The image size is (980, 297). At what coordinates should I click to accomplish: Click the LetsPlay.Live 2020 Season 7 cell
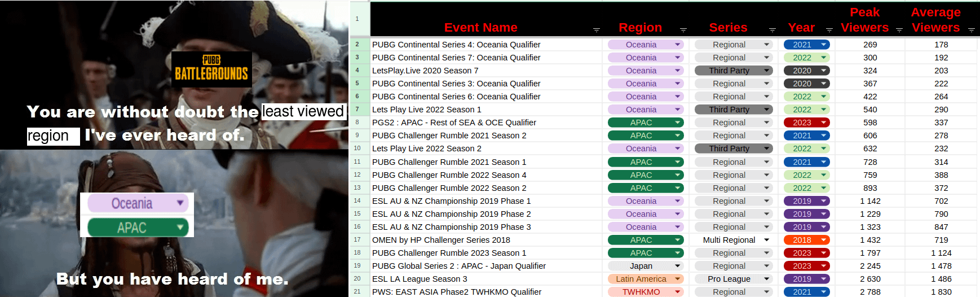click(425, 71)
